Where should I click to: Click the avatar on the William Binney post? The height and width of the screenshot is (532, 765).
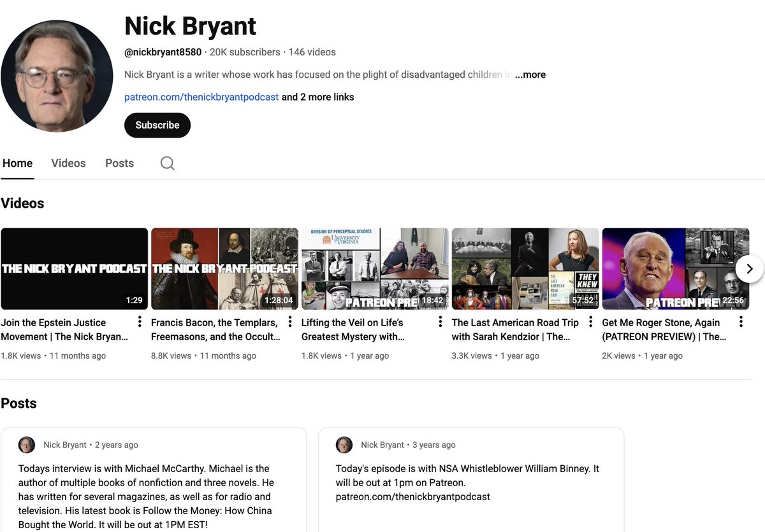pos(344,445)
